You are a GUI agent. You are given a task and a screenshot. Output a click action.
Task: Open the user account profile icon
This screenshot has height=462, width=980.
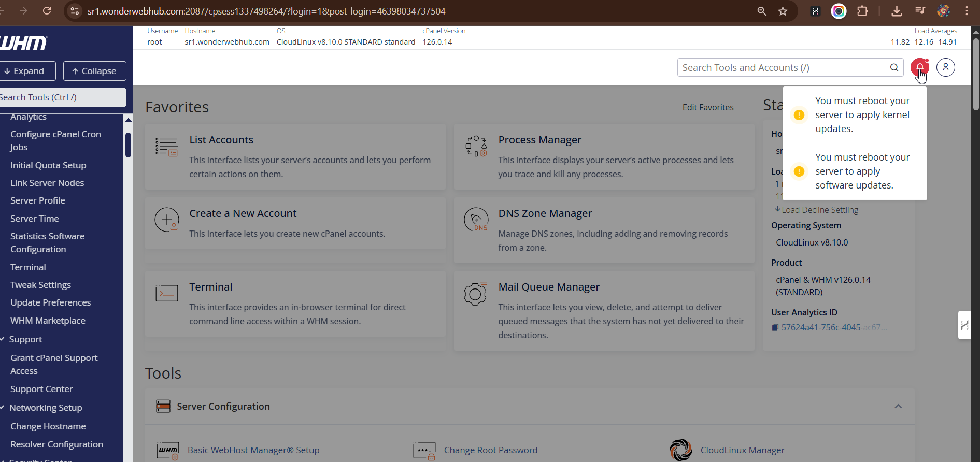coord(945,67)
